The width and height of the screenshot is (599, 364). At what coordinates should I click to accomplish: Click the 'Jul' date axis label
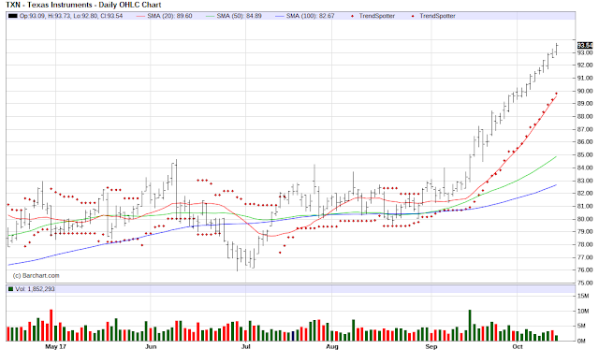coord(245,347)
